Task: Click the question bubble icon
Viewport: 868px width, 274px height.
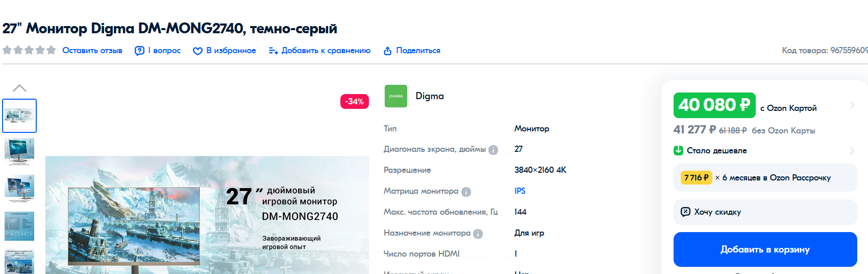Action: point(139,51)
